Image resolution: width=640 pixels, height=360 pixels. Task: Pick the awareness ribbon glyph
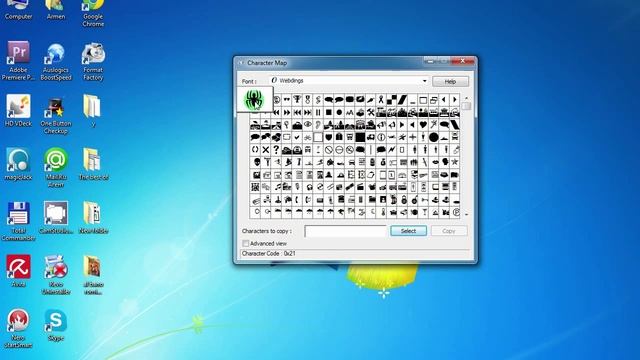(381, 100)
